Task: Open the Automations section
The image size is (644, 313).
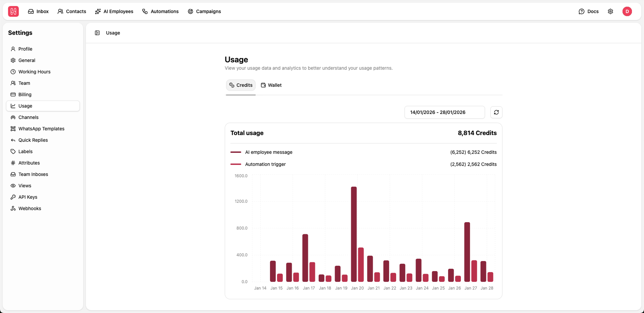Action: [160, 11]
